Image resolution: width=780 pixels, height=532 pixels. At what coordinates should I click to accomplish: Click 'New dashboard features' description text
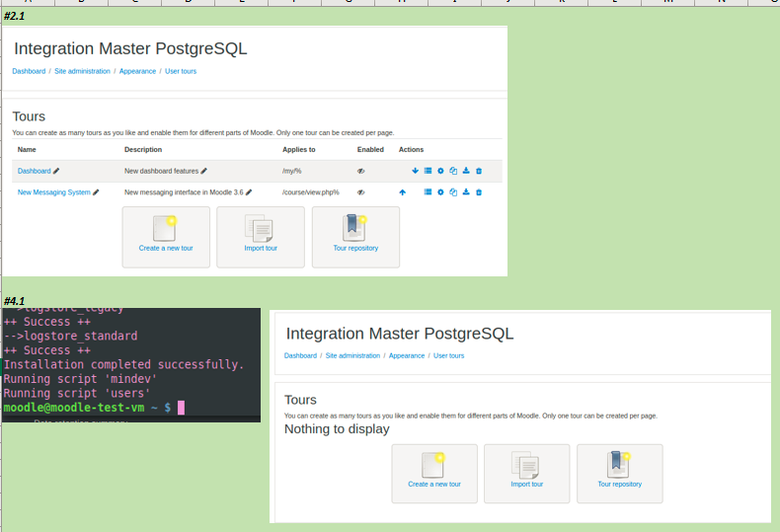pyautogui.click(x=161, y=171)
